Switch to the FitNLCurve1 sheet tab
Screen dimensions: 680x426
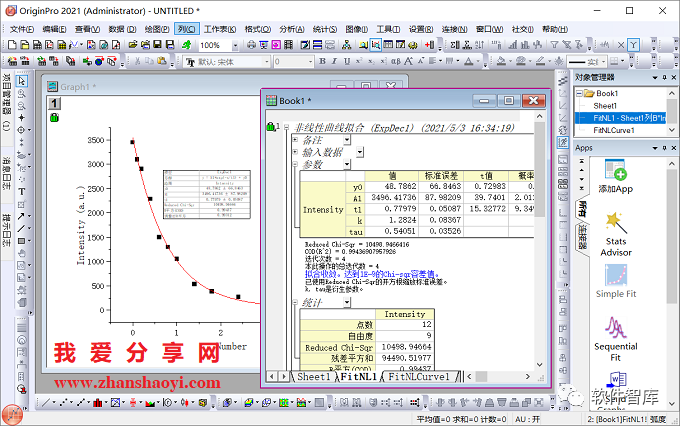click(x=418, y=377)
